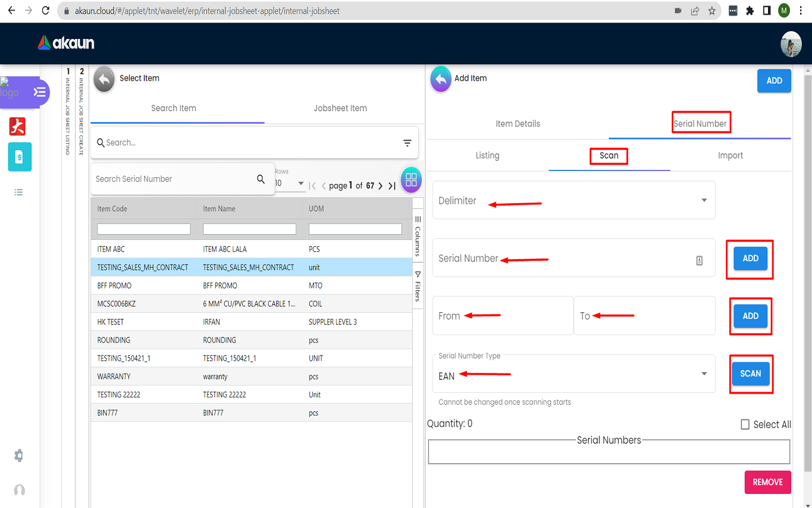This screenshot has height=508, width=812.
Task: Open the Rows per page dropdown
Action: point(301,183)
